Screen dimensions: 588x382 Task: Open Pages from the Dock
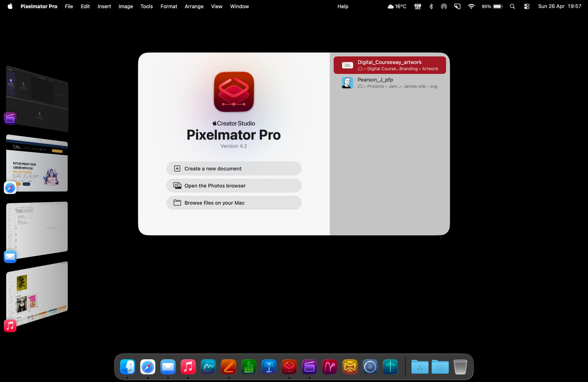(x=229, y=367)
